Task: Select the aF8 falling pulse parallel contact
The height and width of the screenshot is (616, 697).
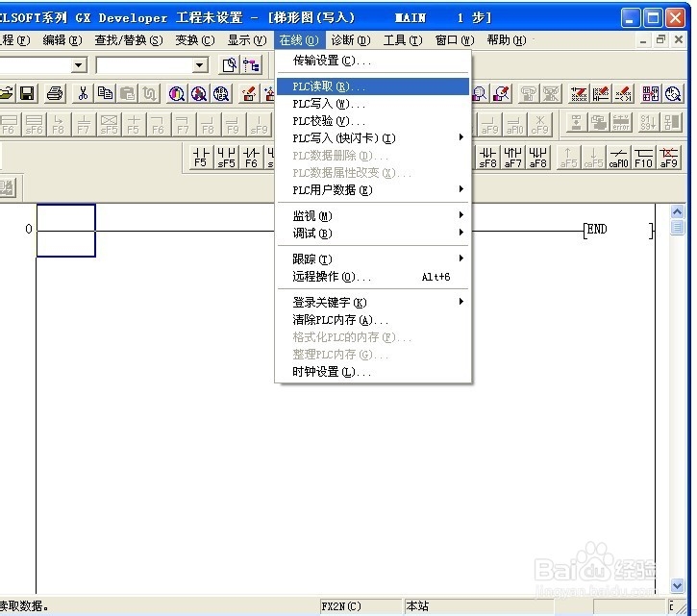Action: [537, 158]
